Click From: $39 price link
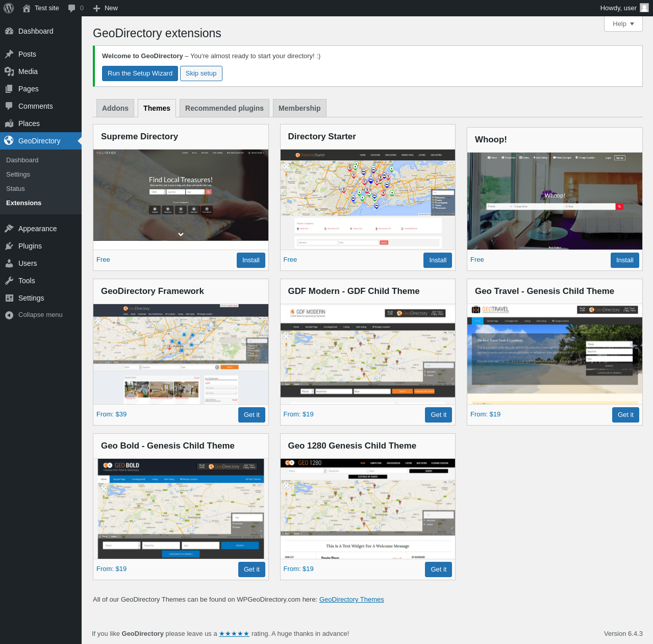This screenshot has height=644, width=653. [111, 414]
